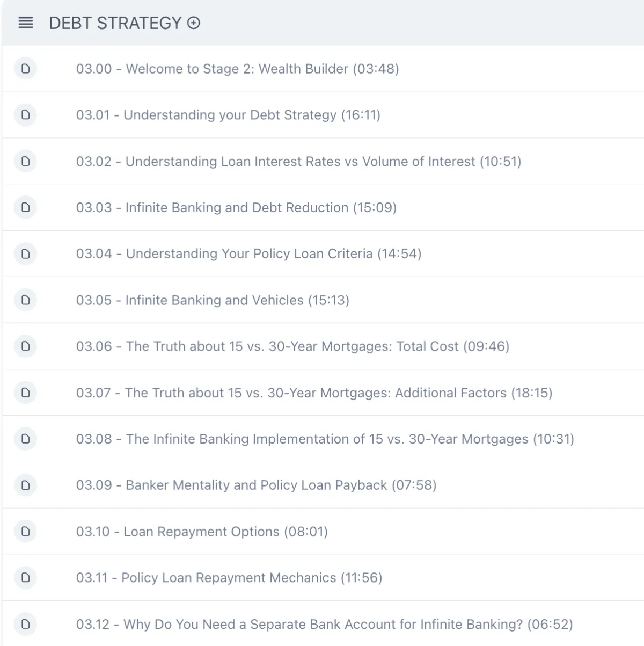
Task: Click document icon for lesson 03.05
Action: tap(25, 300)
